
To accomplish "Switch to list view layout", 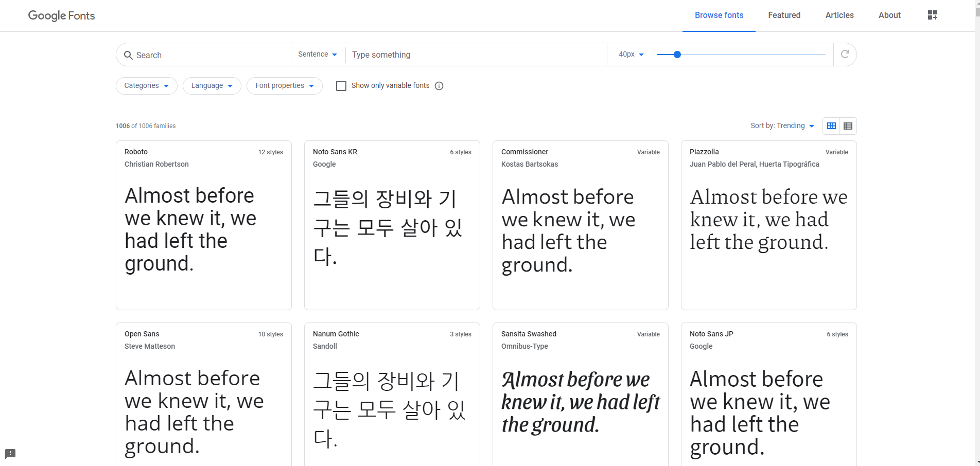I will [848, 126].
